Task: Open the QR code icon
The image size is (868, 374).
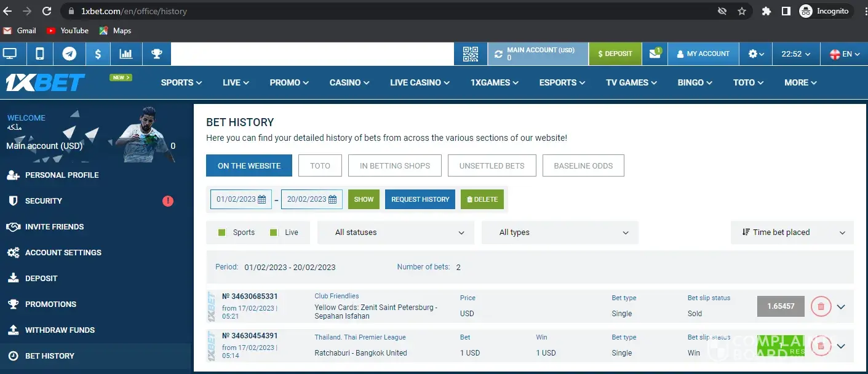Action: (x=471, y=54)
